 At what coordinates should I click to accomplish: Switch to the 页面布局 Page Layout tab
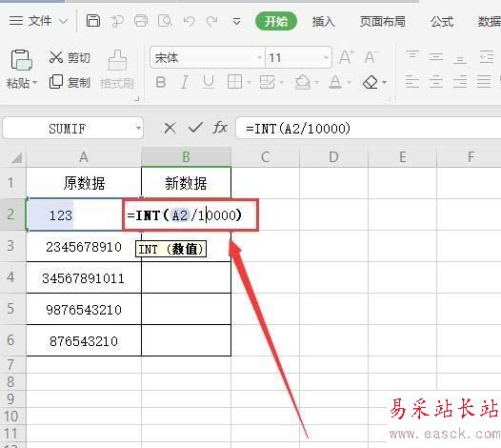(383, 22)
